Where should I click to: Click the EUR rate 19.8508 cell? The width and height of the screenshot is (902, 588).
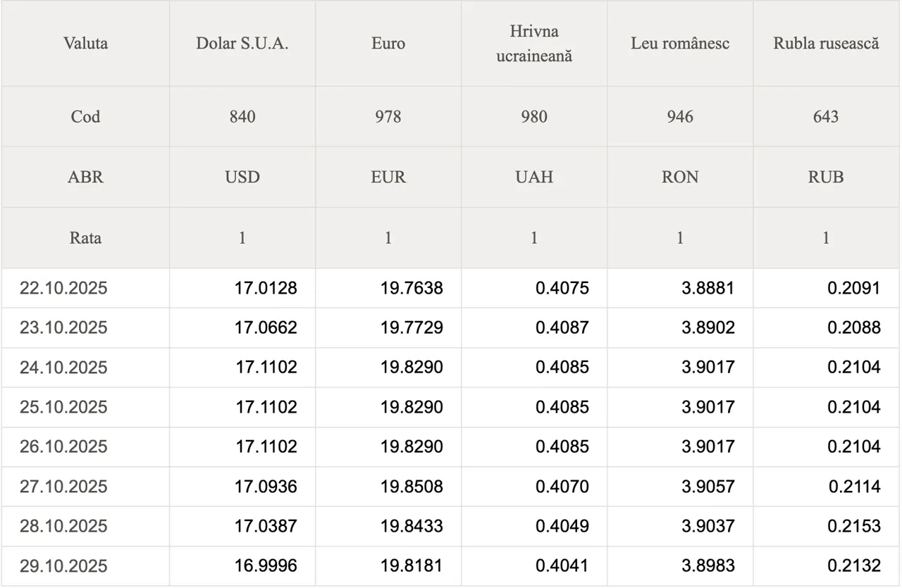412,486
